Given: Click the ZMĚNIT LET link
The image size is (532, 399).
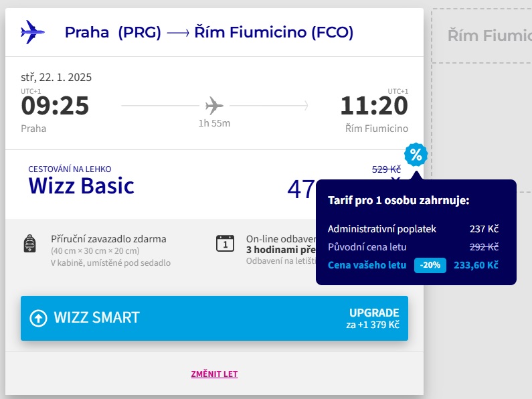Looking at the screenshot, I should click(214, 374).
